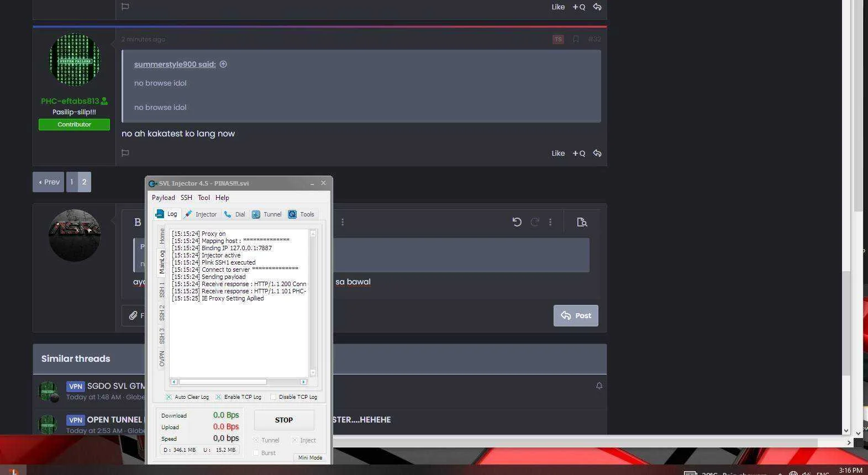Image resolution: width=868 pixels, height=475 pixels.
Task: Open the Log tab in SVL Injector
Action: pyautogui.click(x=167, y=214)
